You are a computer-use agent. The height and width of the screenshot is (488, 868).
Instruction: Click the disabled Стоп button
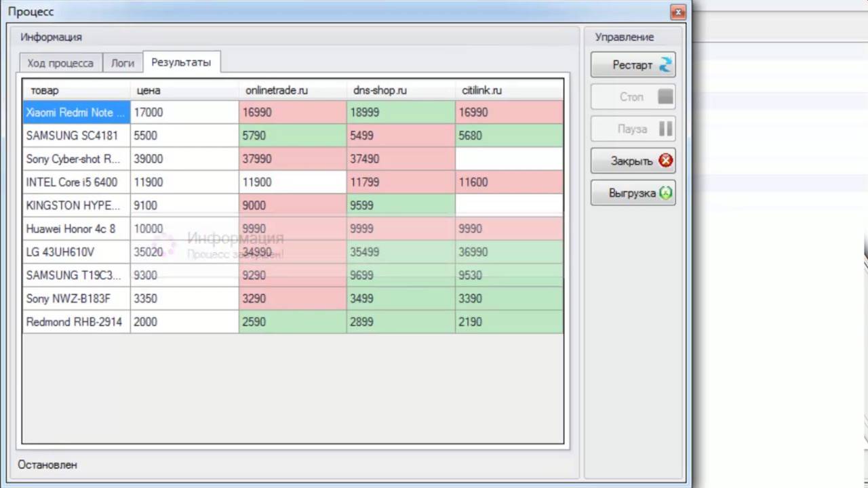click(633, 97)
